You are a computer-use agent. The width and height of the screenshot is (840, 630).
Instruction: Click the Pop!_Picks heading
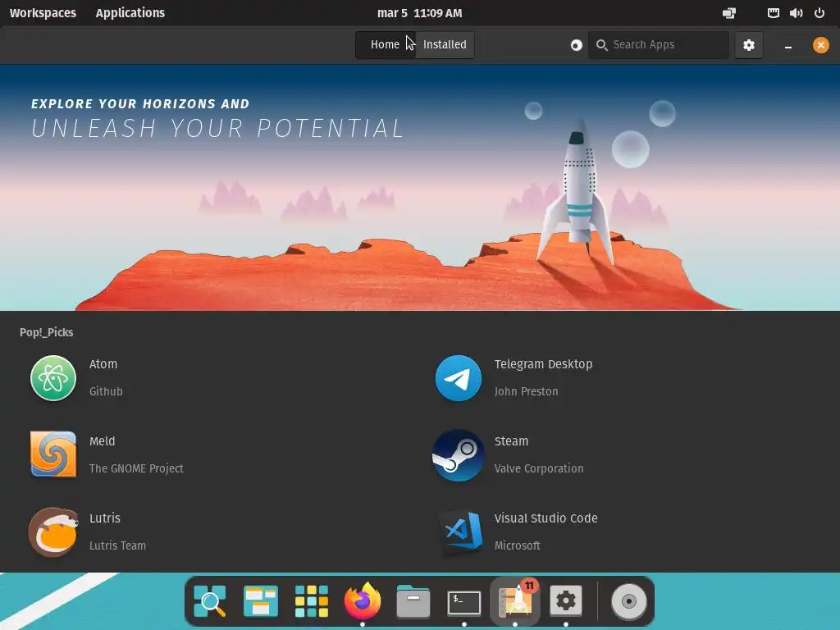(x=47, y=333)
